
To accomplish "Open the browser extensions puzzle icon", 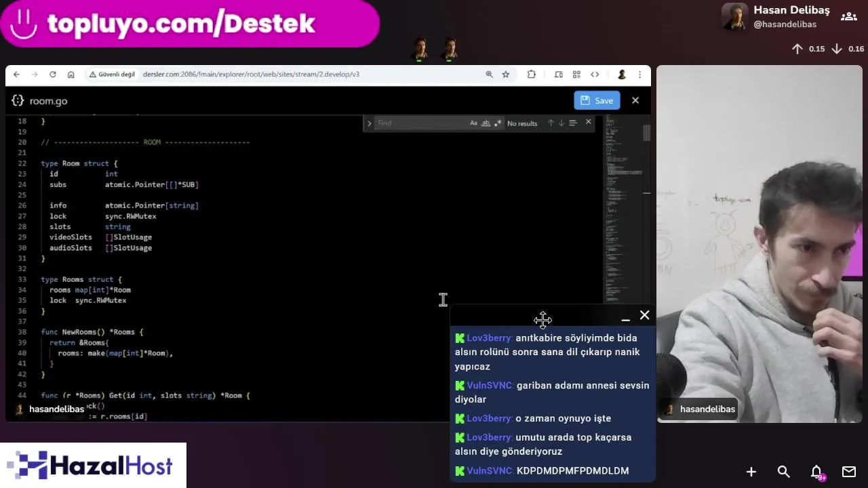I will [532, 75].
